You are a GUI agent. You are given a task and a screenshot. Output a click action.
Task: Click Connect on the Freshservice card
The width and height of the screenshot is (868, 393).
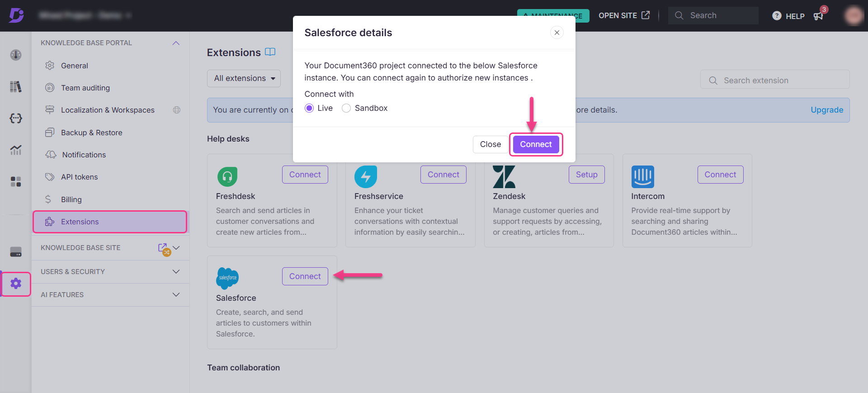pyautogui.click(x=443, y=175)
